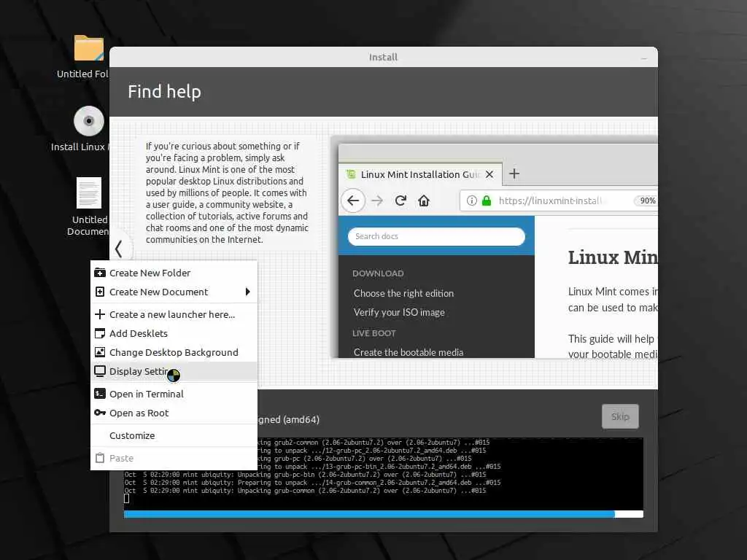Choose Create New Folder from context menu
The height and width of the screenshot is (560, 747).
[174, 273]
